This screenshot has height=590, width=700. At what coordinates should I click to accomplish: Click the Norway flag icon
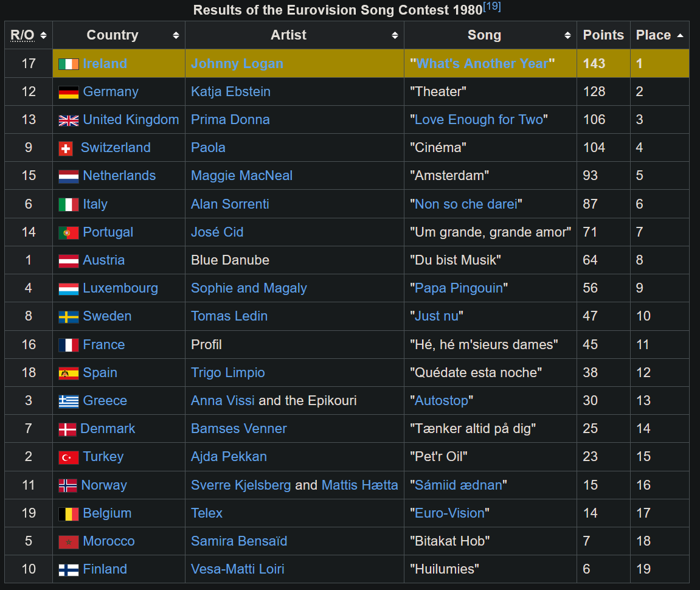(x=67, y=485)
